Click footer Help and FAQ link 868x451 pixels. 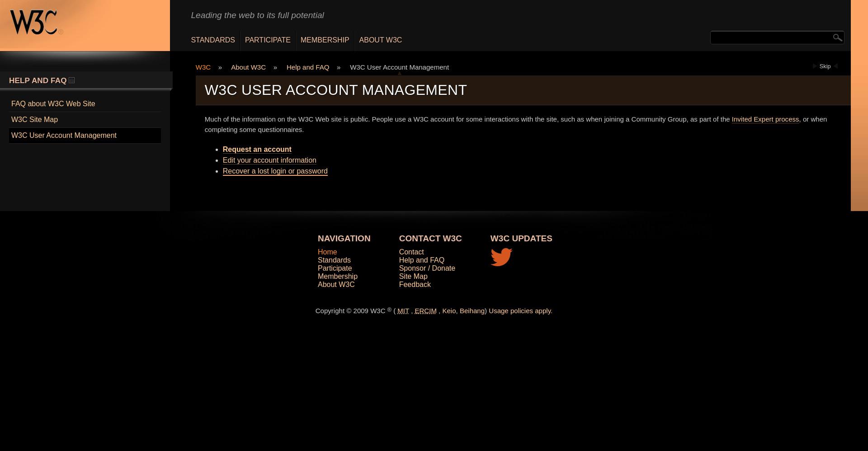click(x=421, y=260)
